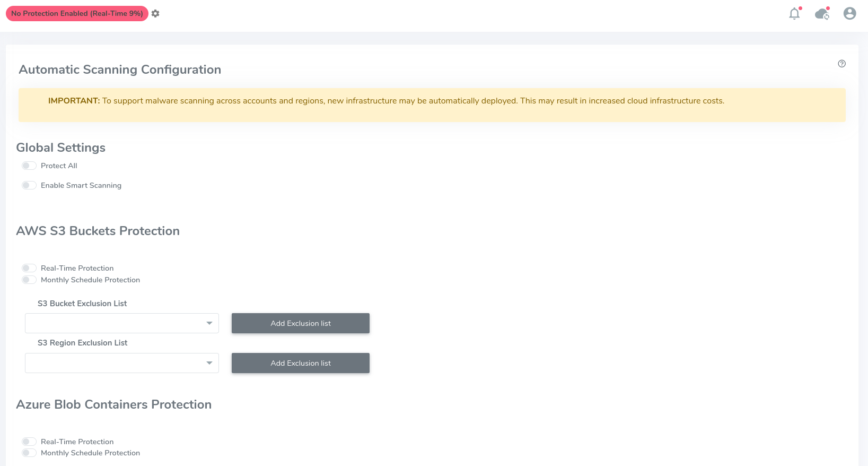Viewport: 868px width, 466px height.
Task: Click the Azure Blob Containers Protection heading
Action: [114, 404]
